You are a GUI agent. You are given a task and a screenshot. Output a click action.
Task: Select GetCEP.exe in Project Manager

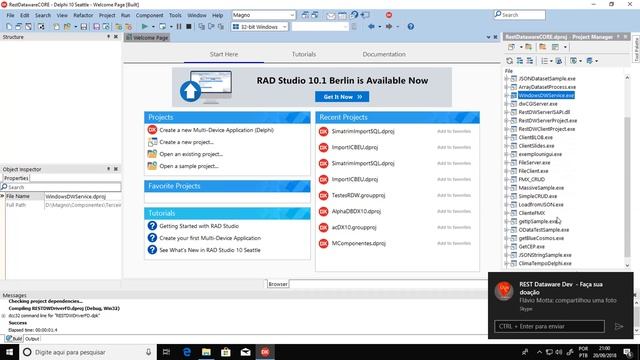pyautogui.click(x=531, y=247)
